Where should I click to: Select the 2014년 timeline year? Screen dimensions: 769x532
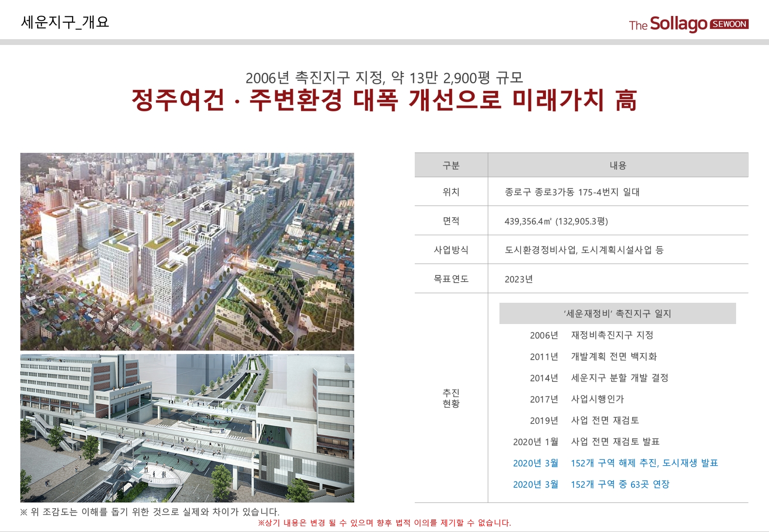(x=544, y=378)
